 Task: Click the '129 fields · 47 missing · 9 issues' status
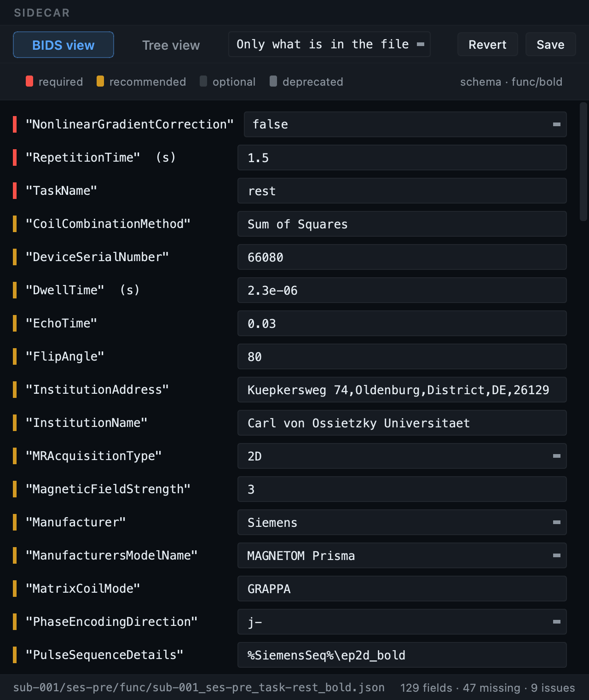click(x=488, y=688)
